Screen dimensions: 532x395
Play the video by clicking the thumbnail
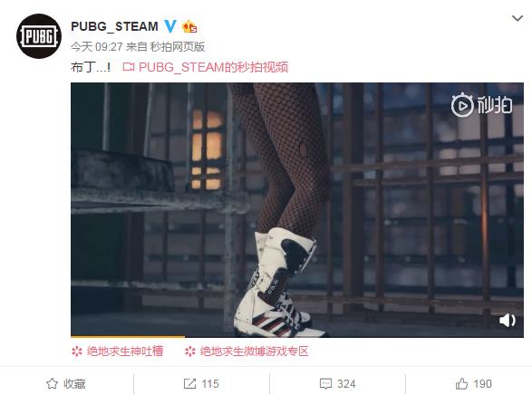297,209
